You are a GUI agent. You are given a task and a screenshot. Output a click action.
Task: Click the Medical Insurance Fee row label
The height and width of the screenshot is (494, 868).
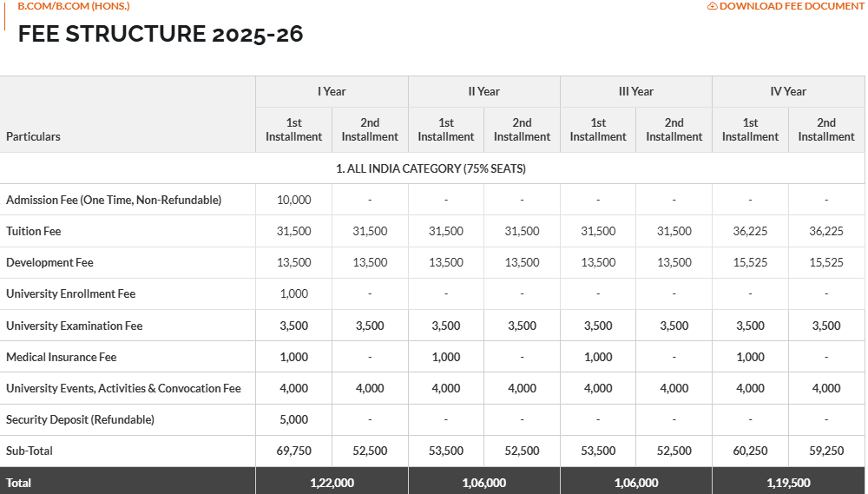61,357
